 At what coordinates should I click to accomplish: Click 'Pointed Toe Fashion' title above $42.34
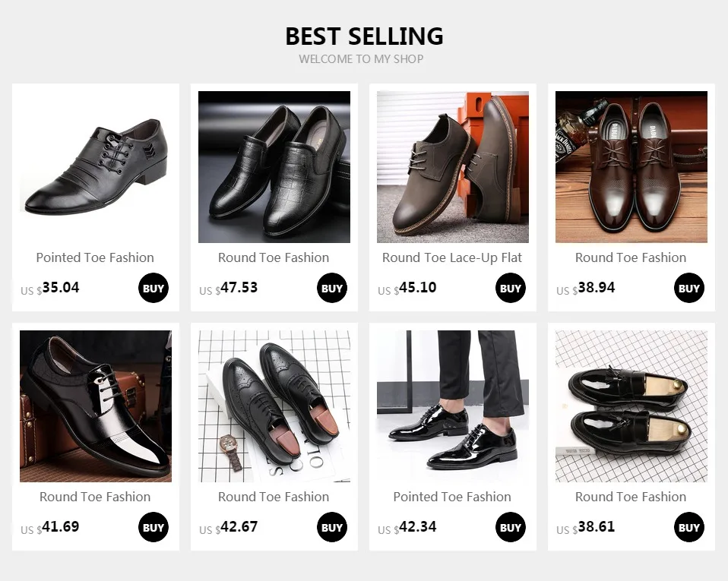(452, 497)
